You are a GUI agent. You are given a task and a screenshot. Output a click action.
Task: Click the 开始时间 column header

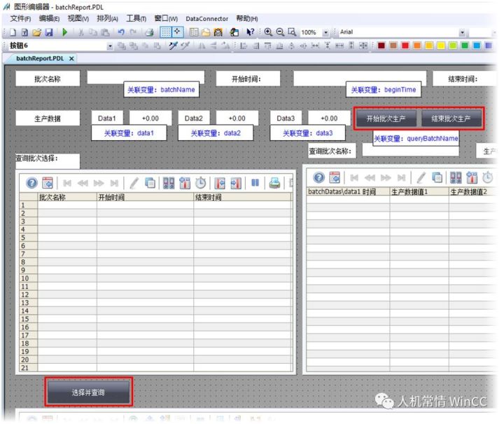(x=145, y=197)
